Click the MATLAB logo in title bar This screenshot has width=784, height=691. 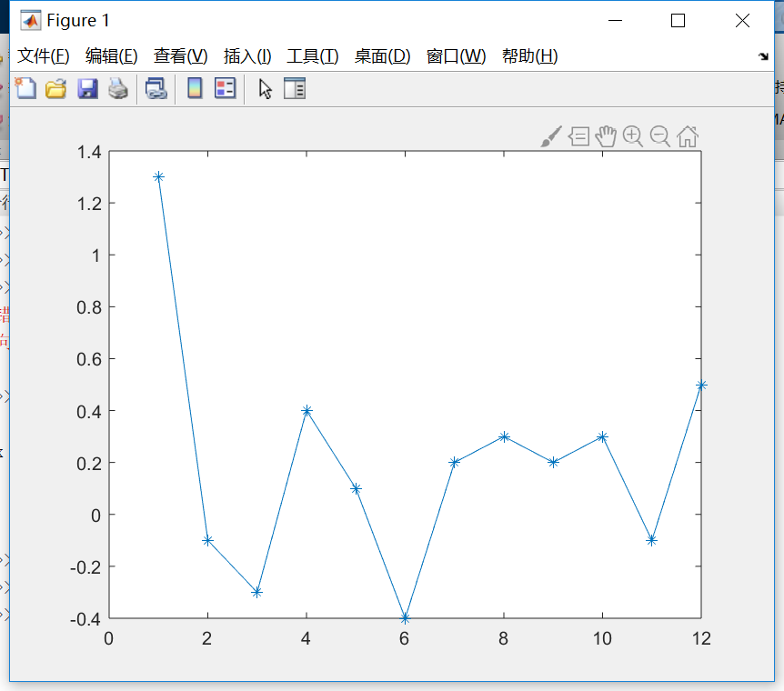pos(31,21)
